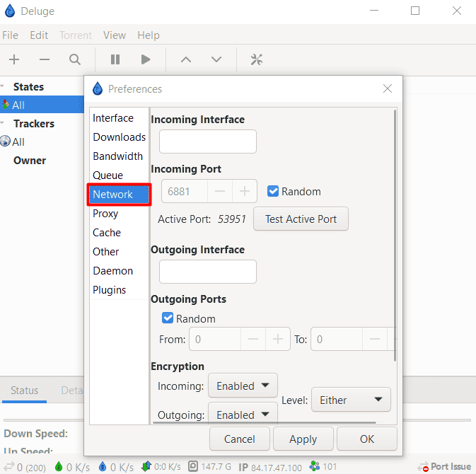Open the File menu
This screenshot has width=476, height=474.
(x=11, y=35)
